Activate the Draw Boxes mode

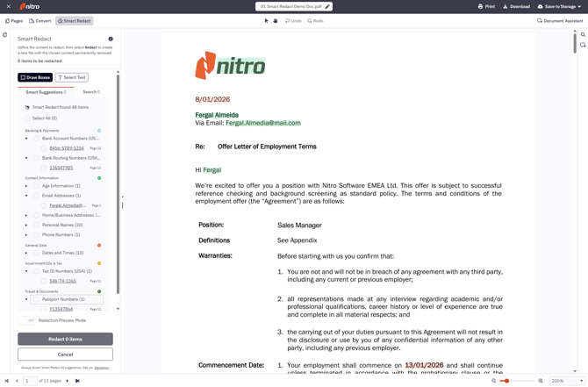pos(35,77)
